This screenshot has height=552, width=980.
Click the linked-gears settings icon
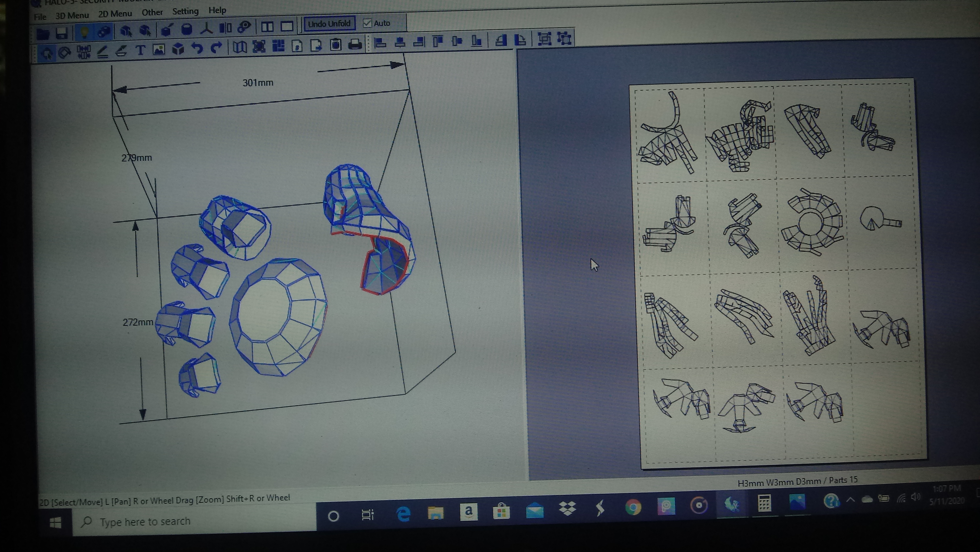pyautogui.click(x=244, y=27)
